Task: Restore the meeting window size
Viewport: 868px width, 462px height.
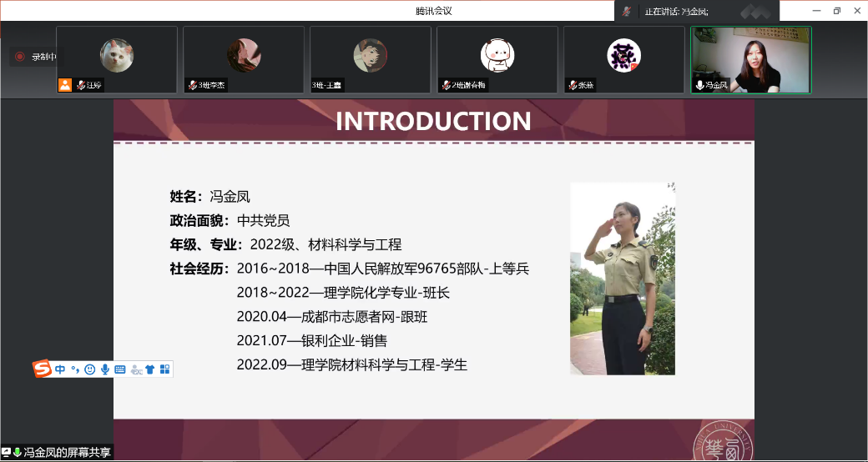Action: pyautogui.click(x=836, y=11)
